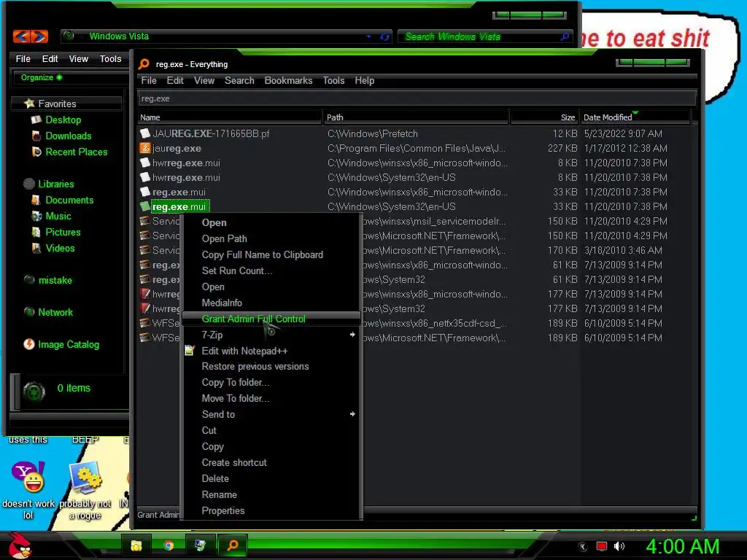The width and height of the screenshot is (747, 560).
Task: Open the 'probably not a rogue' desktop icon
Action: (86, 478)
